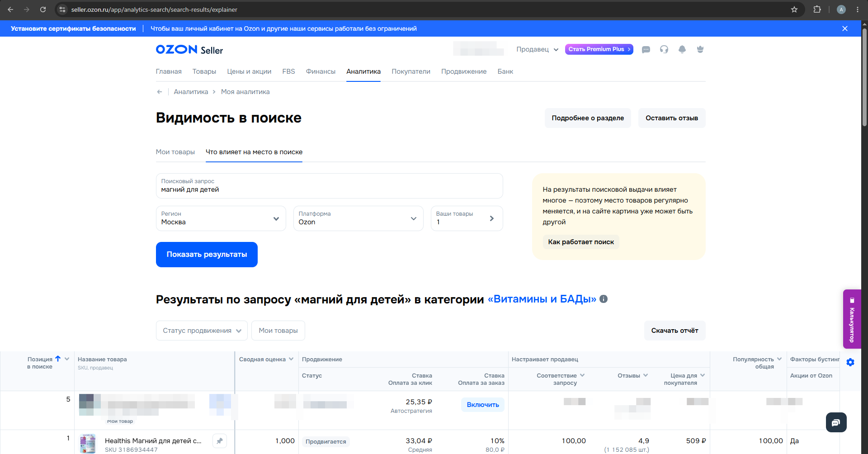The width and height of the screenshot is (868, 454).
Task: Toggle the Мои товары filter
Action: tap(278, 331)
